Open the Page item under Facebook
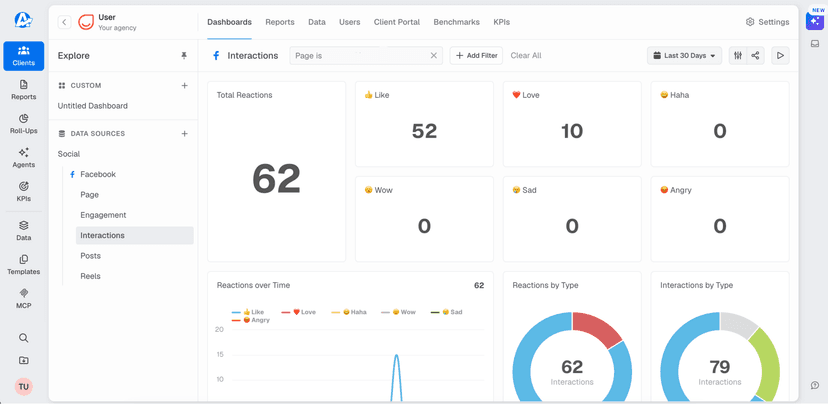The image size is (828, 404). coord(89,194)
